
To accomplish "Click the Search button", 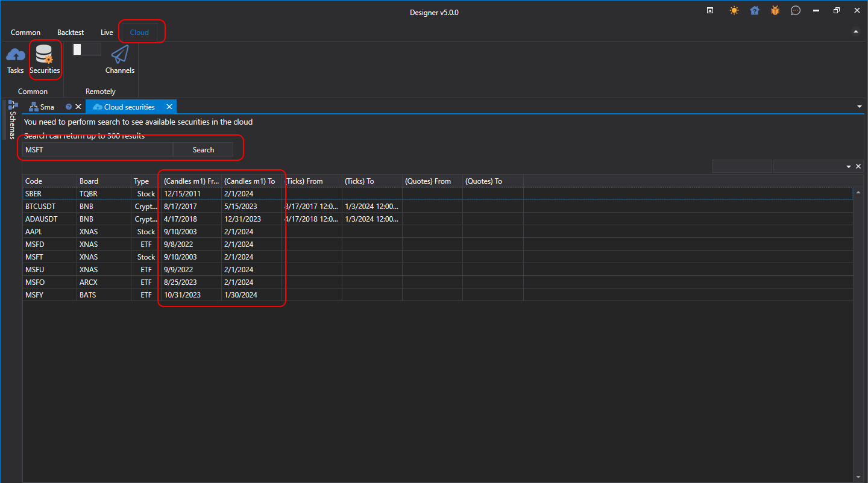I will 203,150.
